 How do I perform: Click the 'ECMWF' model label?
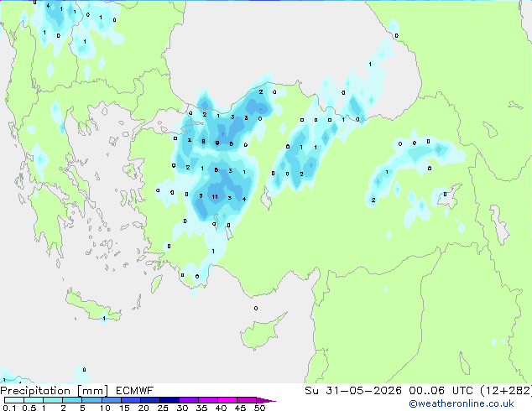coord(135,391)
